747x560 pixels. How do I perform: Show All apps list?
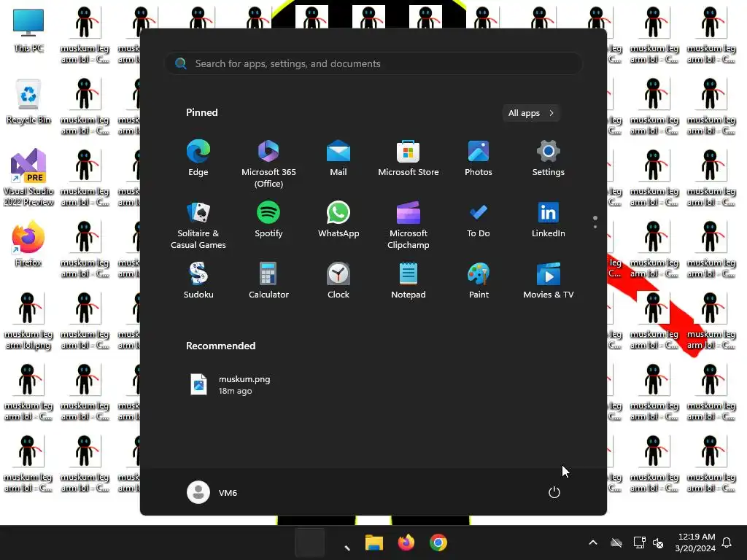(x=531, y=113)
